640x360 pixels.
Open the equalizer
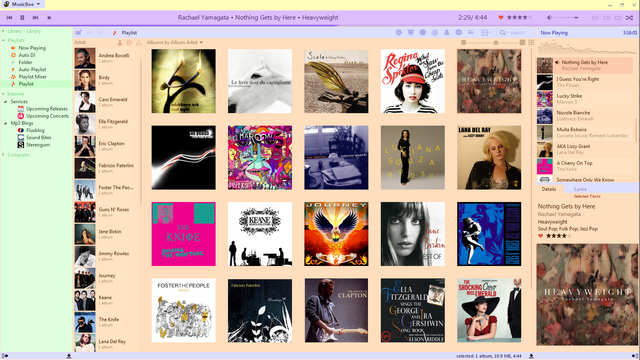click(x=595, y=18)
